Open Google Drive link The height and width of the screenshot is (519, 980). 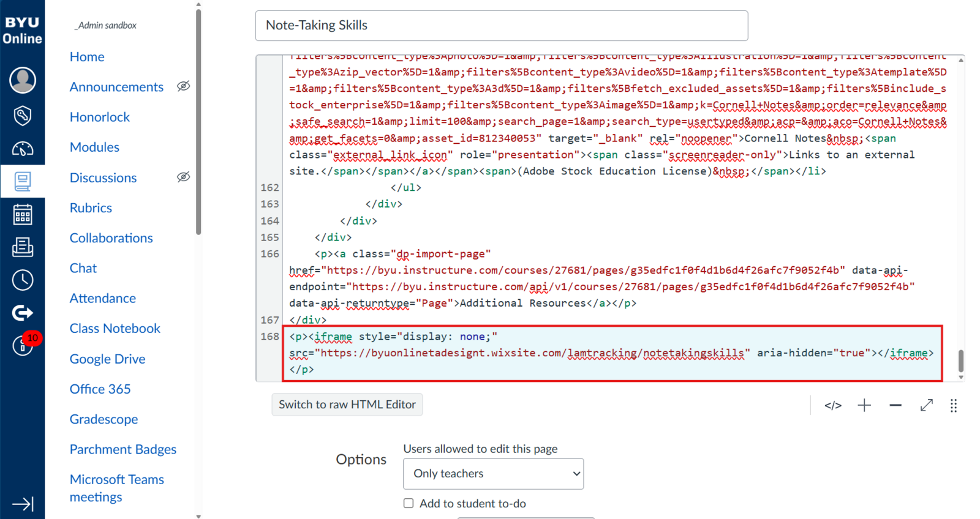point(107,359)
